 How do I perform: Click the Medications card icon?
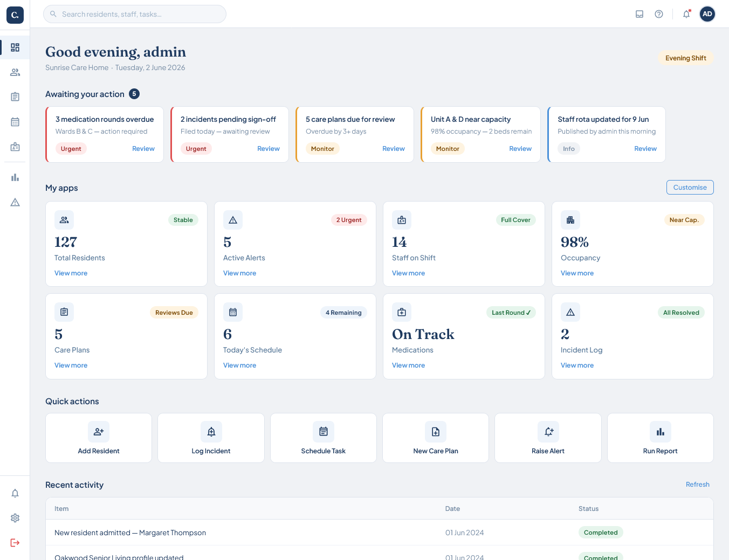pos(402,312)
